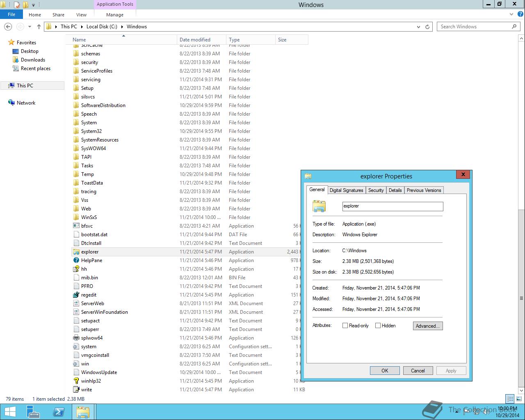Click the Refresh button in address bar
The height and width of the screenshot is (420, 525).
pyautogui.click(x=427, y=27)
